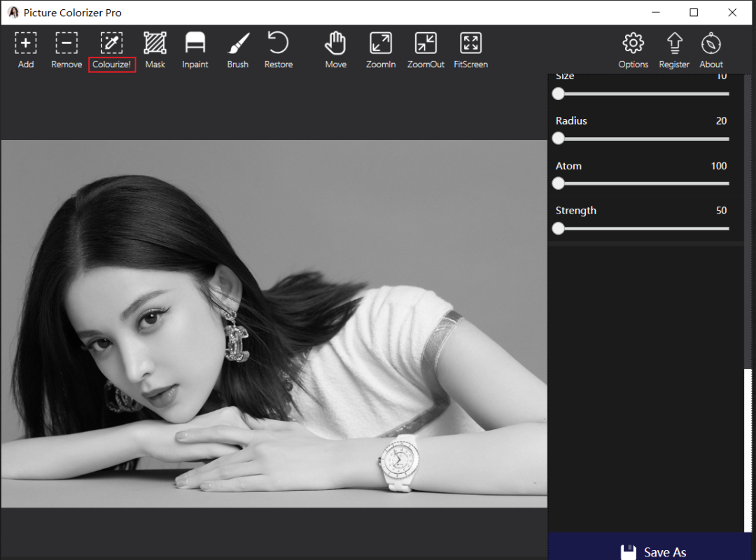Maximize the Picture Colorizer Pro window
756x560 pixels.
tap(694, 13)
